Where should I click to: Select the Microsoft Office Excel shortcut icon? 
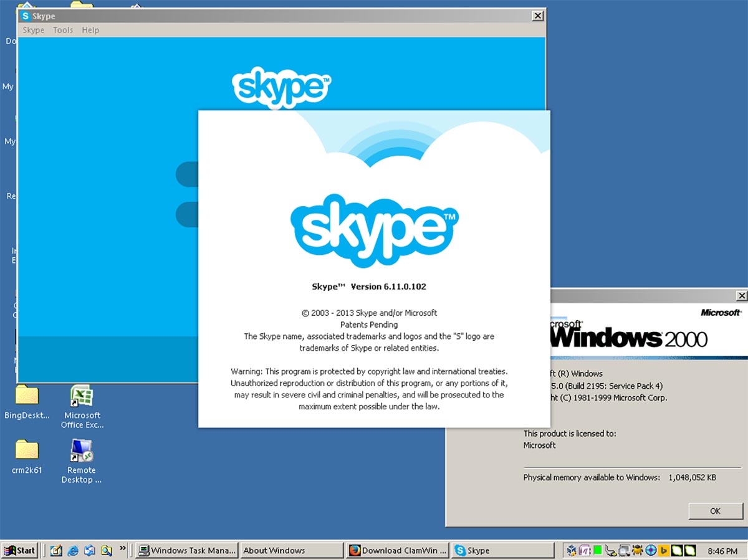pos(82,396)
